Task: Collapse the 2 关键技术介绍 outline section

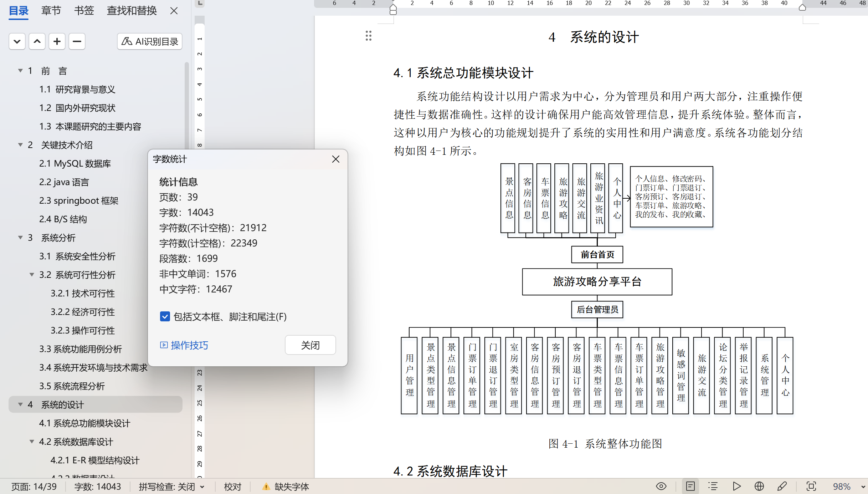Action: (x=20, y=145)
